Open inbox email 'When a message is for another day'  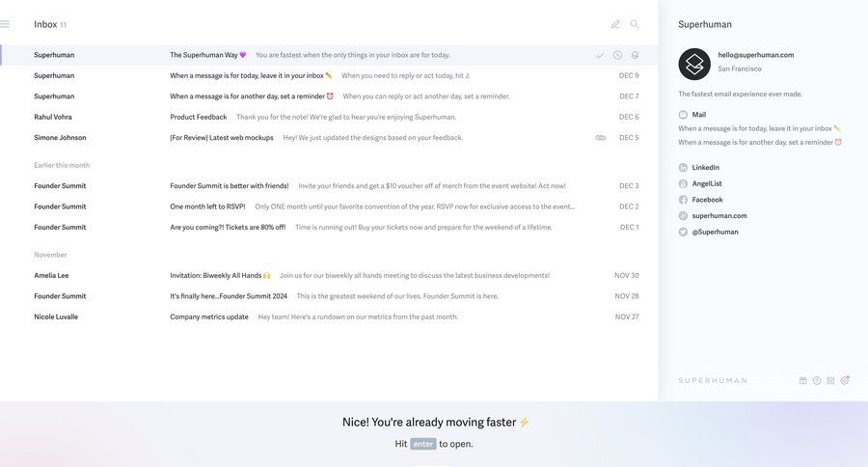click(x=330, y=96)
